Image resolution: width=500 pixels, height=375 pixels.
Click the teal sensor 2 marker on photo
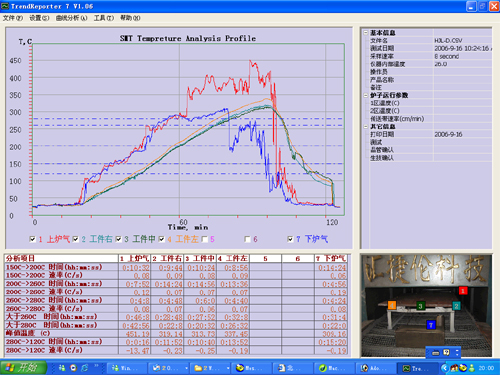pos(456,306)
